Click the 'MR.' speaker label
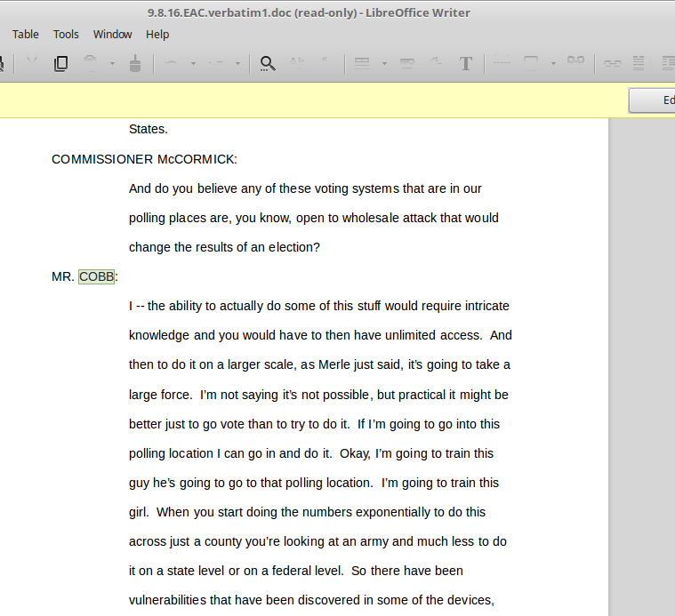This screenshot has height=616, width=675. (x=63, y=276)
